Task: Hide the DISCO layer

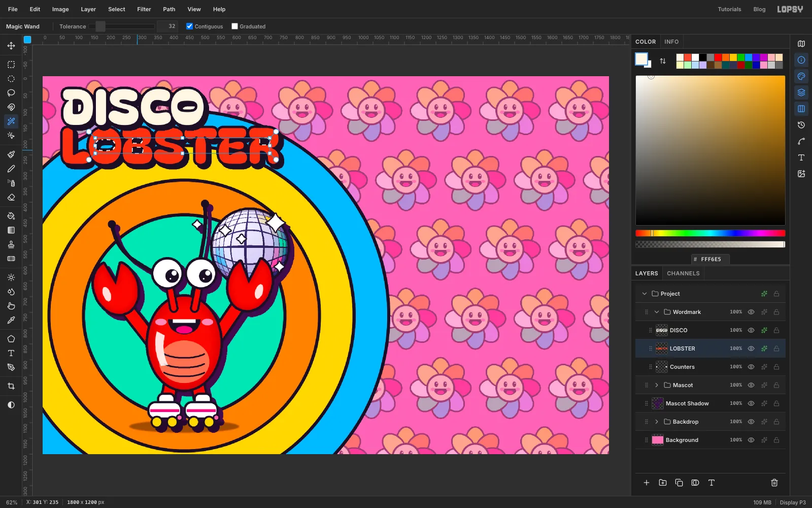Action: pyautogui.click(x=751, y=330)
